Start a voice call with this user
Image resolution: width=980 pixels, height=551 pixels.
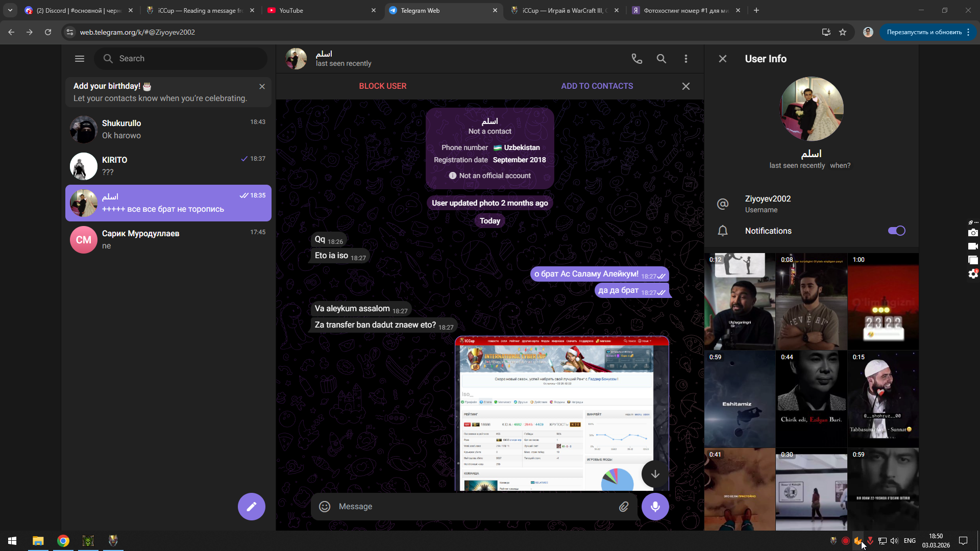click(x=636, y=59)
